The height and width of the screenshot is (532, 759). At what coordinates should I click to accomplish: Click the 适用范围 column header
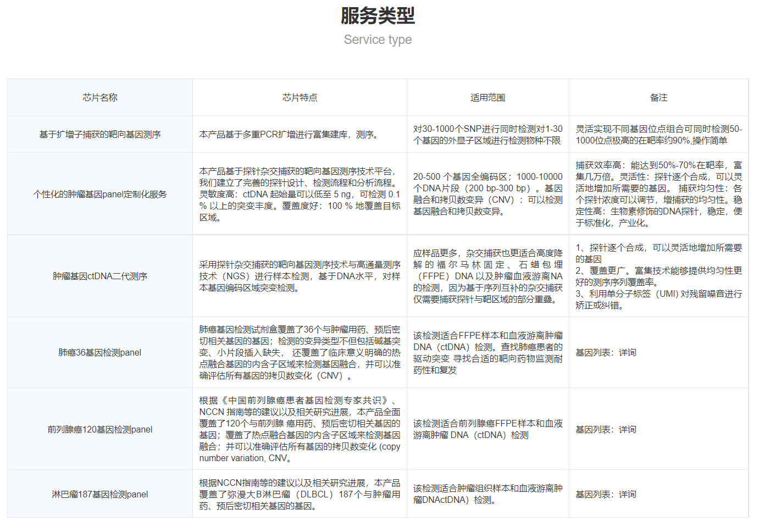pos(487,97)
